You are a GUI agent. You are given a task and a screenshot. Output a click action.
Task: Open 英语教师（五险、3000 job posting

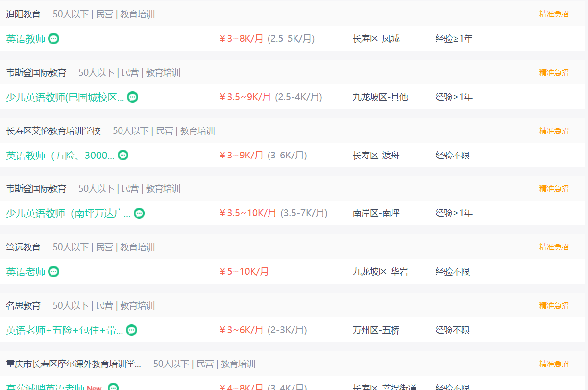[x=60, y=156]
